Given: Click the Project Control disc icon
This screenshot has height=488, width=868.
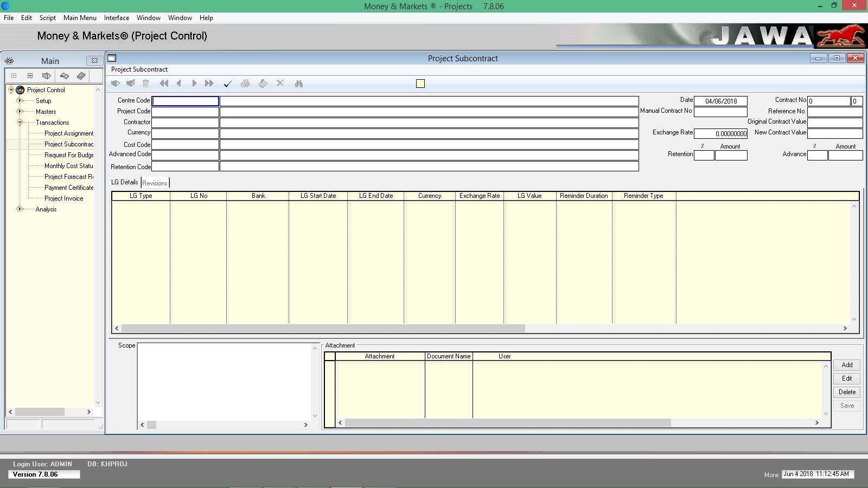Looking at the screenshot, I should (x=20, y=90).
